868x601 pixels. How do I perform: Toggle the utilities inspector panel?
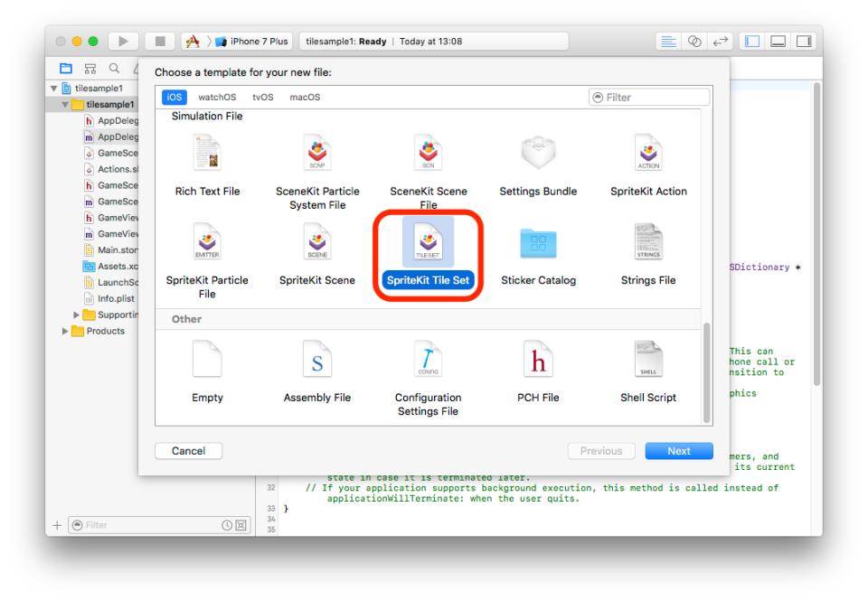click(x=803, y=42)
